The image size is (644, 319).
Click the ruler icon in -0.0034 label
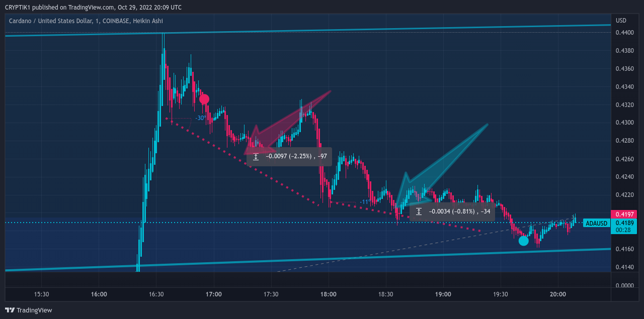419,211
